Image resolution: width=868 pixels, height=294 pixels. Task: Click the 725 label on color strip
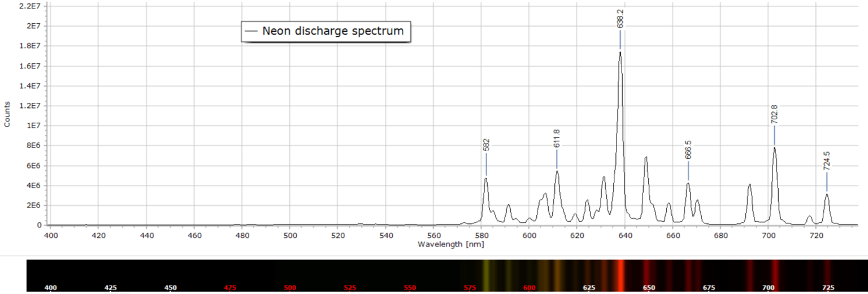coord(828,288)
